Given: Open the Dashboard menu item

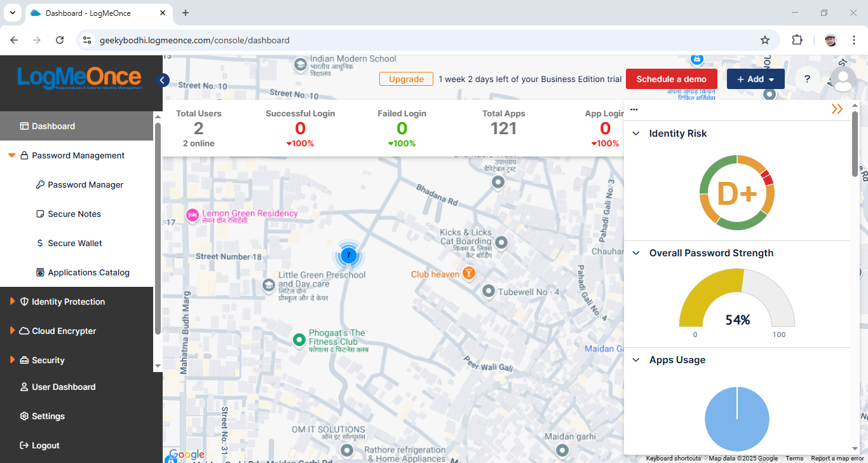Looking at the screenshot, I should coord(76,126).
